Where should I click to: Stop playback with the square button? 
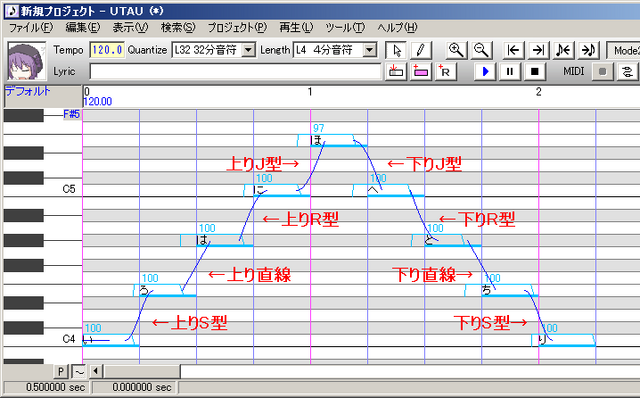pyautogui.click(x=535, y=72)
